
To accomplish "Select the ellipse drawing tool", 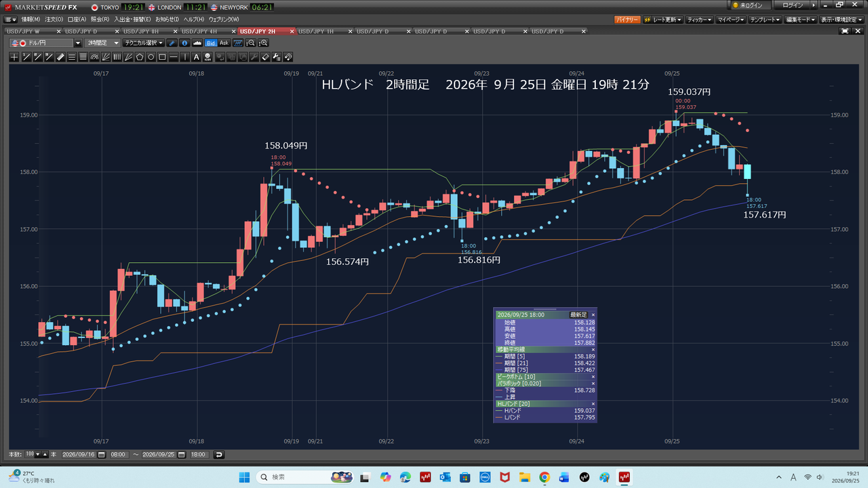I will click(151, 57).
